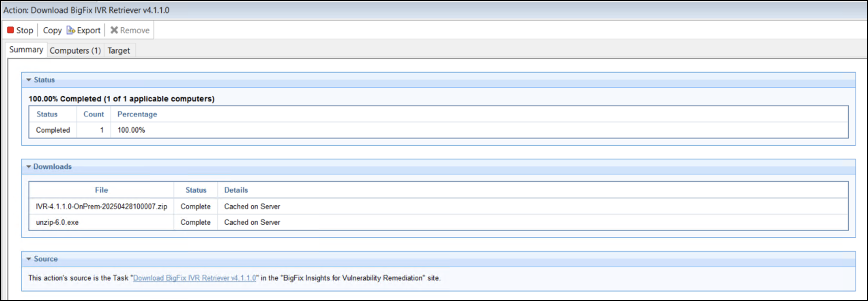Collapse the Source section arrow

29,259
